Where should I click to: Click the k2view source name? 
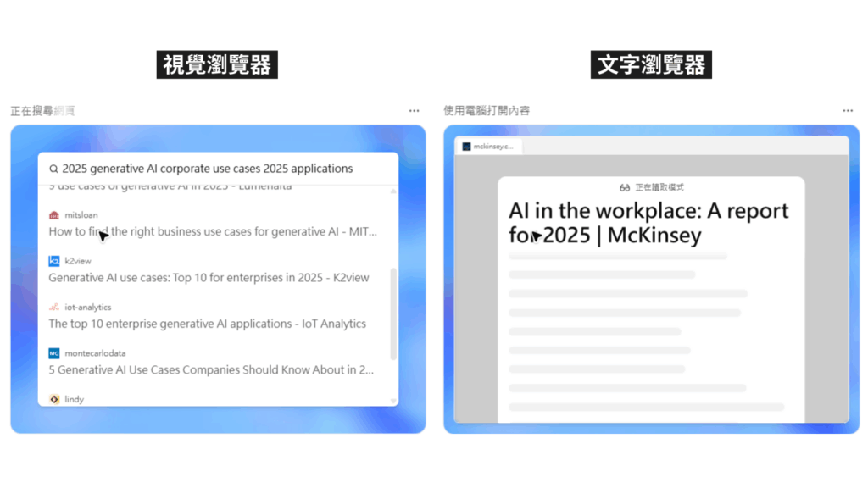[78, 261]
